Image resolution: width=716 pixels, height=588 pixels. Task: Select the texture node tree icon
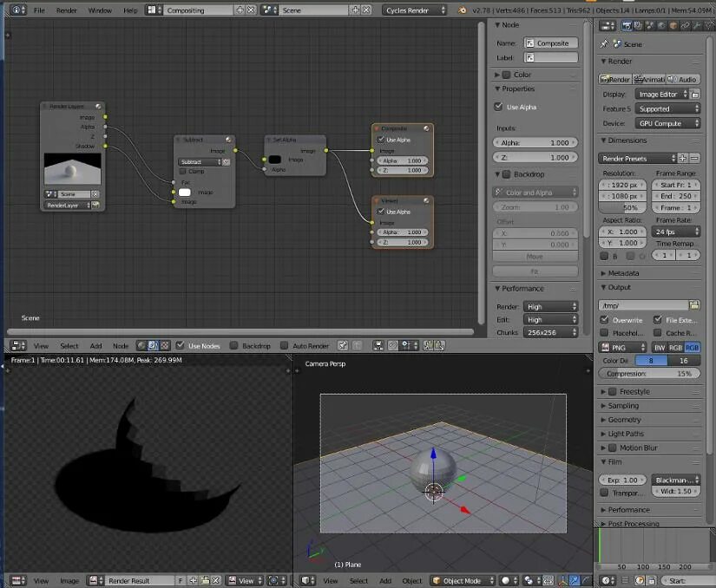tap(165, 346)
